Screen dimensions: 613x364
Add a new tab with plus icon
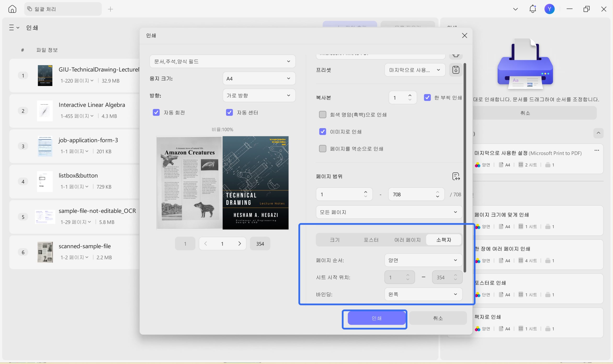tap(110, 9)
